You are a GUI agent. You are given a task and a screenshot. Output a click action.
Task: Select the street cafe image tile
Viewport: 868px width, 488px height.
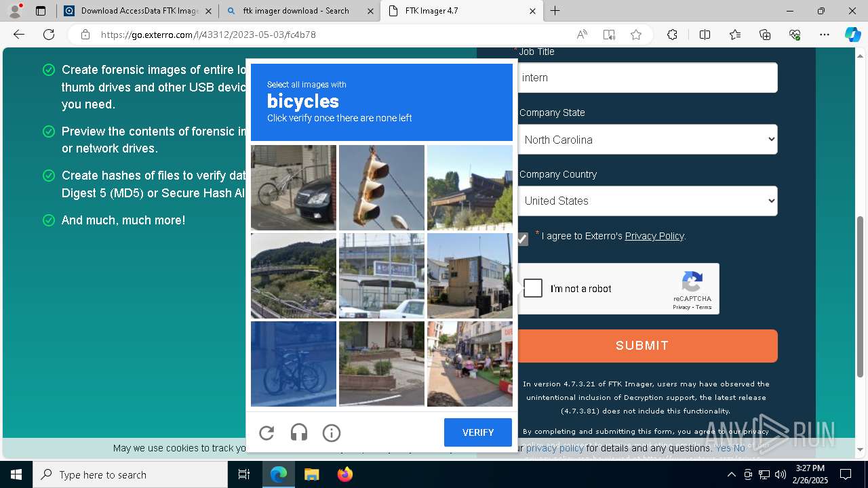click(x=470, y=364)
